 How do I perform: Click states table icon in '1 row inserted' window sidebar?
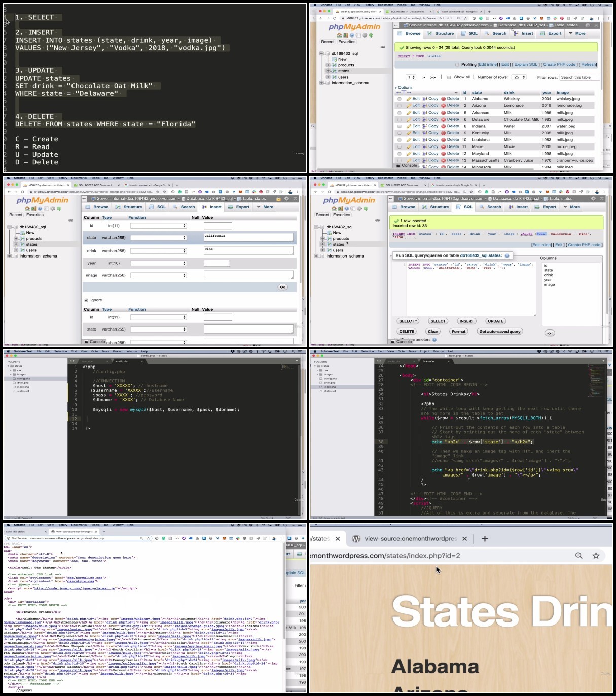coord(329,244)
